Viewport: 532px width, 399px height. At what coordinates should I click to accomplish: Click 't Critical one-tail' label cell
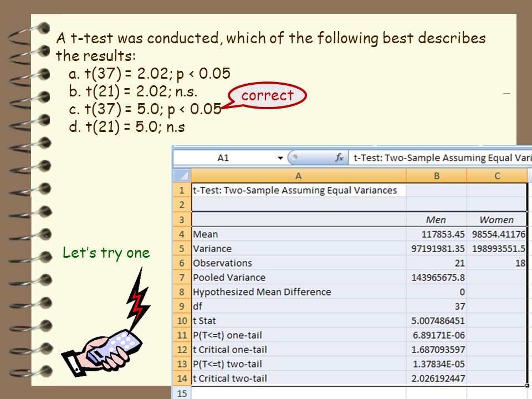coord(299,350)
